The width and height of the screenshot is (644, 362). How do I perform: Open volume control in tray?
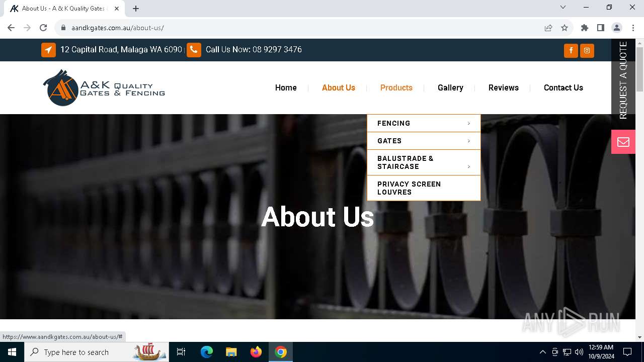tap(579, 352)
